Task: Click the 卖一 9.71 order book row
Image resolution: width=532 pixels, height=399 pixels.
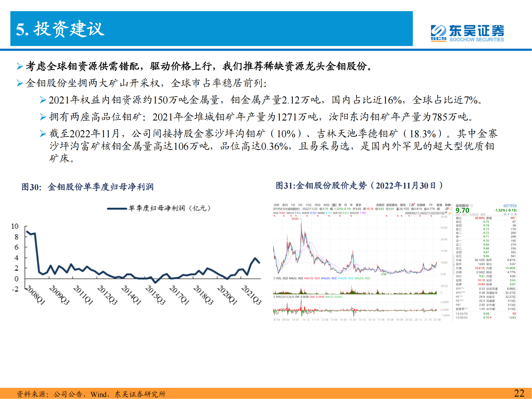Action: click(x=486, y=236)
